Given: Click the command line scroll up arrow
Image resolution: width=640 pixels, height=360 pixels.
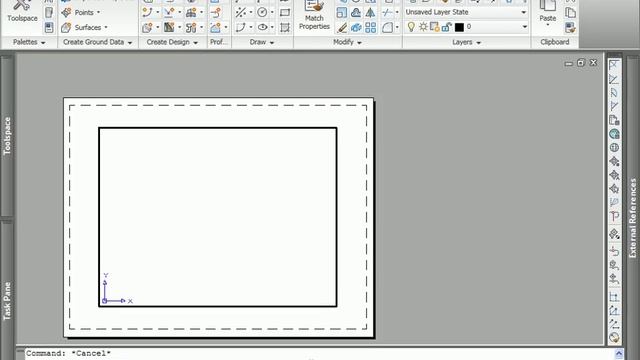Looking at the screenshot, I should coord(619,354).
